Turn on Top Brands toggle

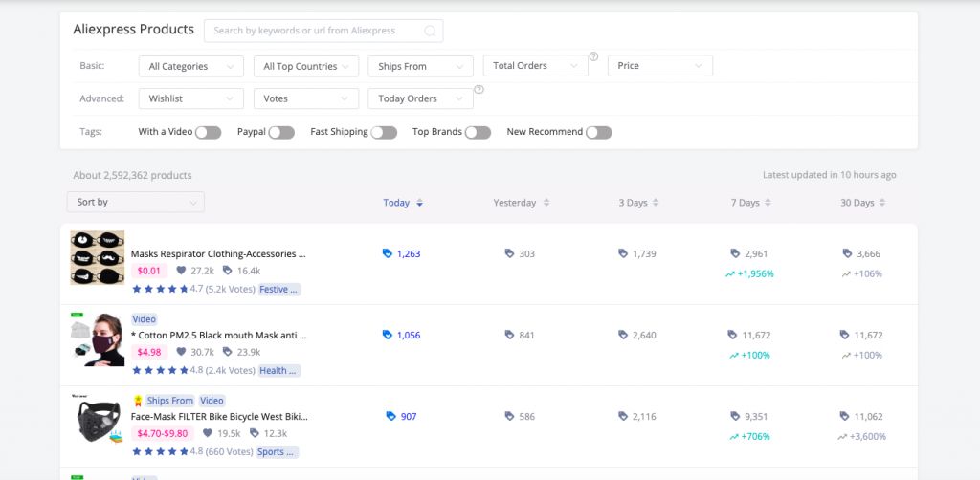(x=478, y=132)
